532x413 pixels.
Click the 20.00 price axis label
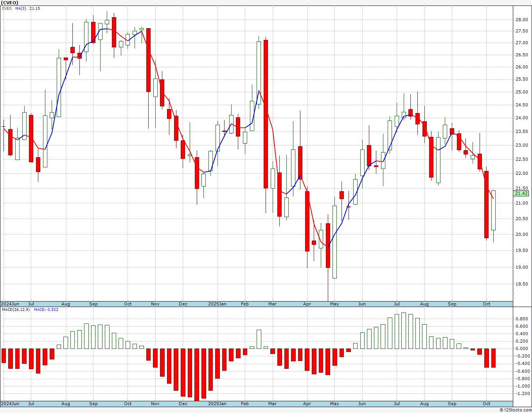(x=521, y=234)
